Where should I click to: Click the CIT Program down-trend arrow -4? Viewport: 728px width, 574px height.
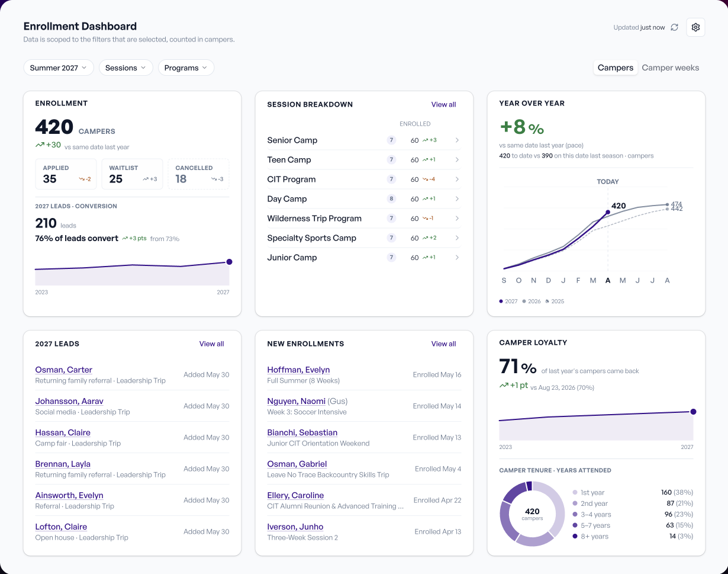424,179
